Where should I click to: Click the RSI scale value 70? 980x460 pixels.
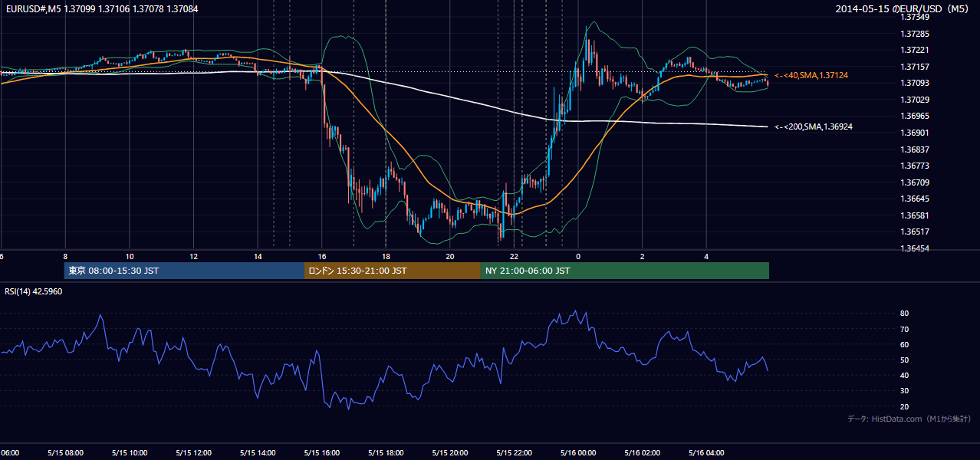coord(905,329)
